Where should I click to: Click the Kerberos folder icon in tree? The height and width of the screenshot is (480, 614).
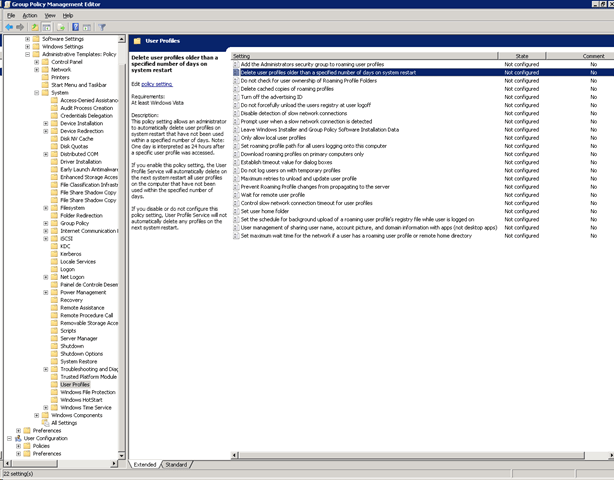[54, 254]
